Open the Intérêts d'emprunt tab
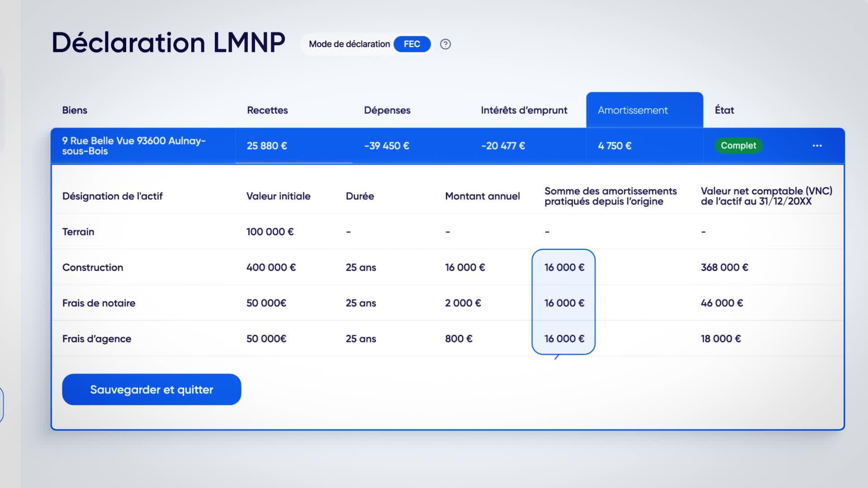 (x=524, y=110)
